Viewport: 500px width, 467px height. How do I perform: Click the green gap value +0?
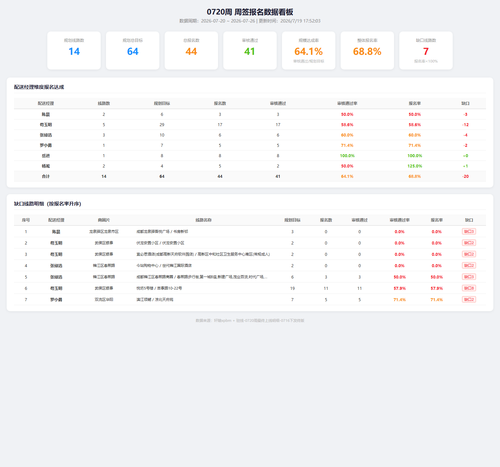[x=466, y=156]
